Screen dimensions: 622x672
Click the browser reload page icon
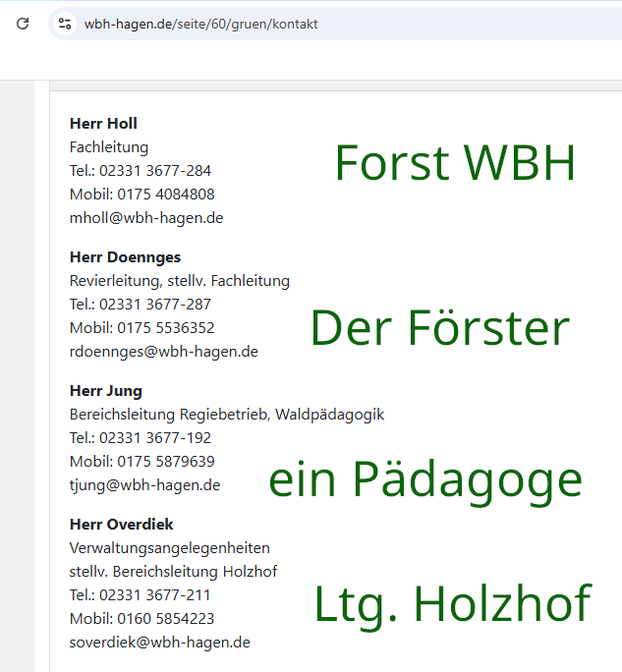coord(23,24)
